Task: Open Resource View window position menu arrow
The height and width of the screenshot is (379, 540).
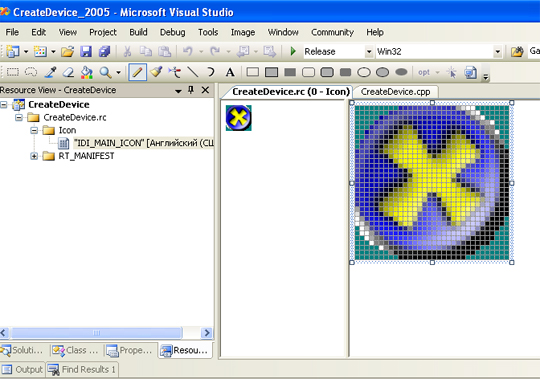Action: point(178,91)
